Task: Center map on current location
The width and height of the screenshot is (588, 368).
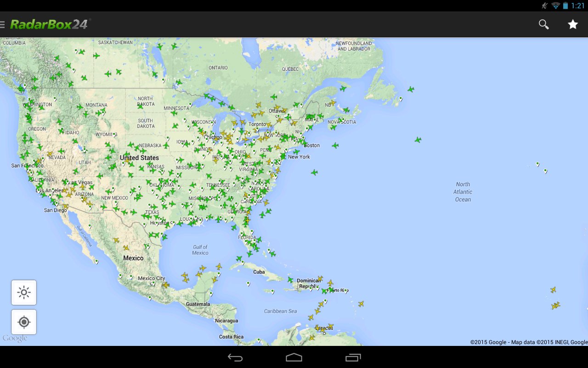Action: [24, 322]
